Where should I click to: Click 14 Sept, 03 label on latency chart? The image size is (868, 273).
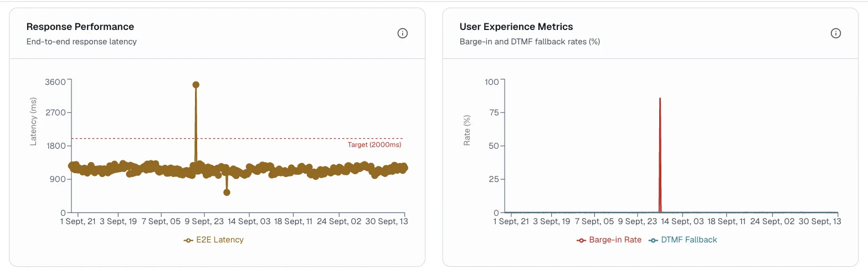[x=249, y=221]
